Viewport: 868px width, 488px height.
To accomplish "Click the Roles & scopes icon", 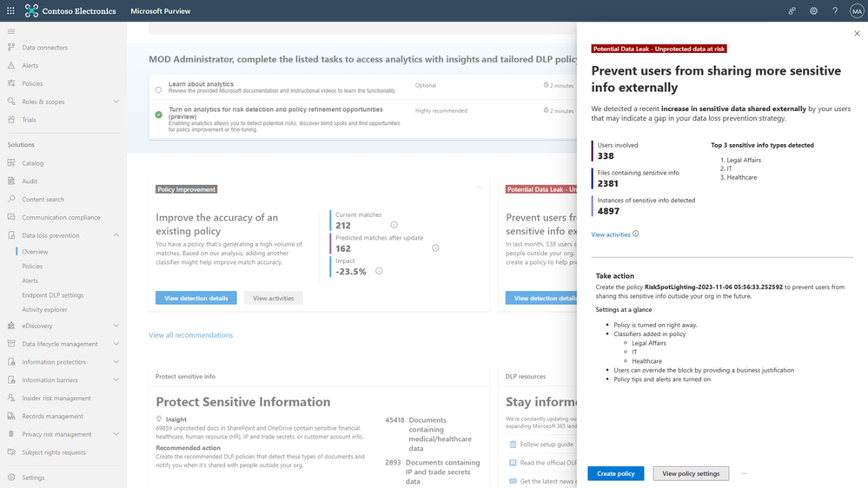I will (x=11, y=102).
